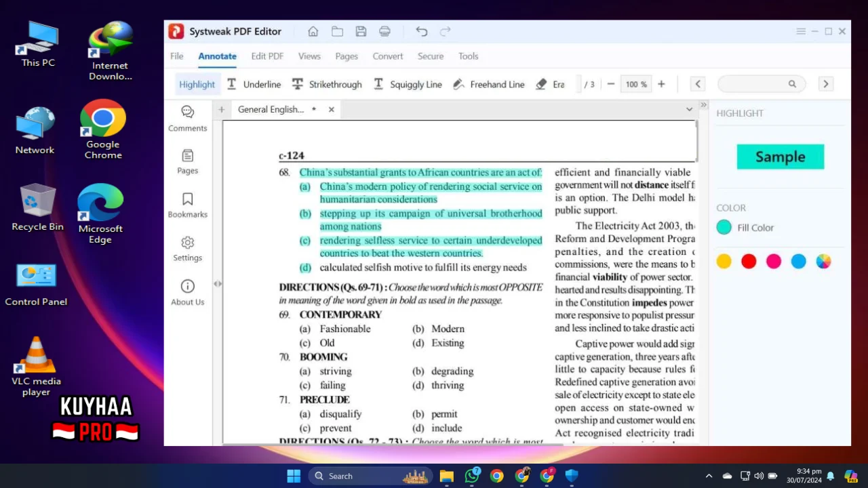Zoom out with the minus button
Image resolution: width=868 pixels, height=488 pixels.
pos(611,84)
